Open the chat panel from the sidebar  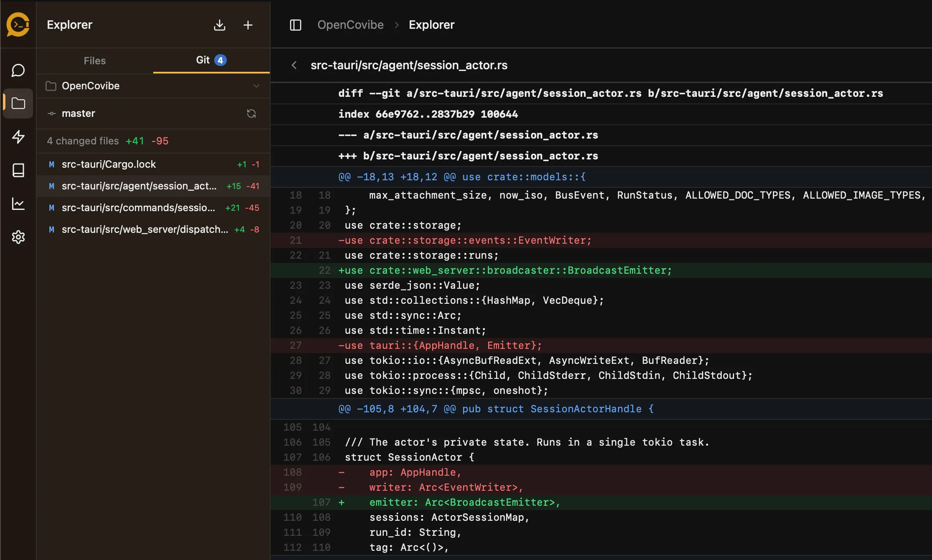coord(18,70)
